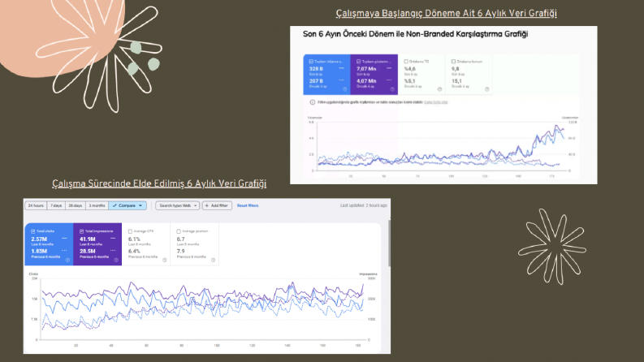The height and width of the screenshot is (362, 644).
Task: Click the Daha fazla bilgi link
Action: click(436, 102)
